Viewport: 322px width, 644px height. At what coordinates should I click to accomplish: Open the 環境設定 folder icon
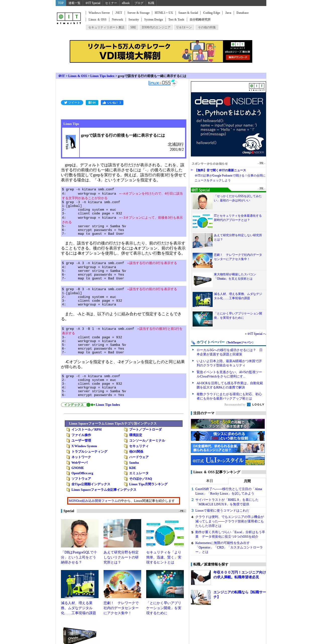[x=126, y=435]
